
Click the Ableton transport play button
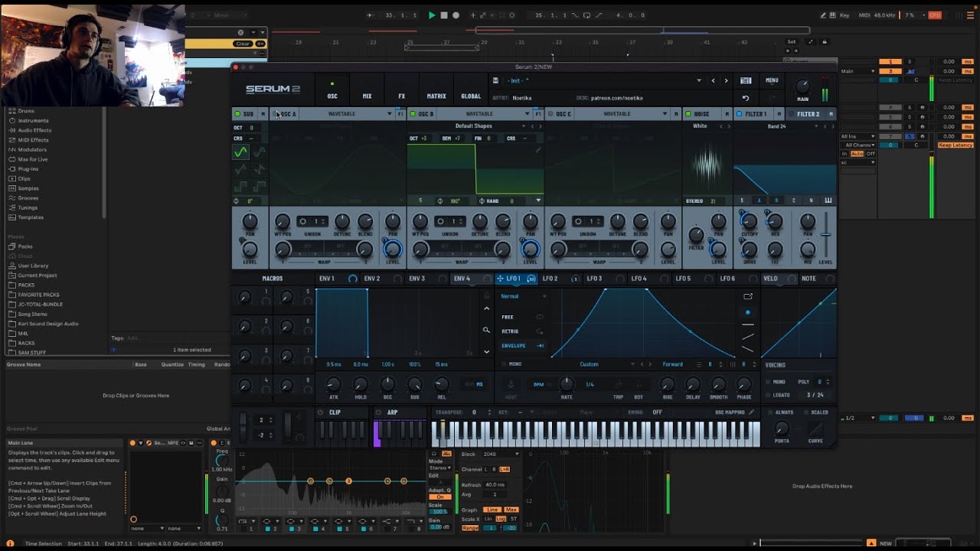coord(432,15)
